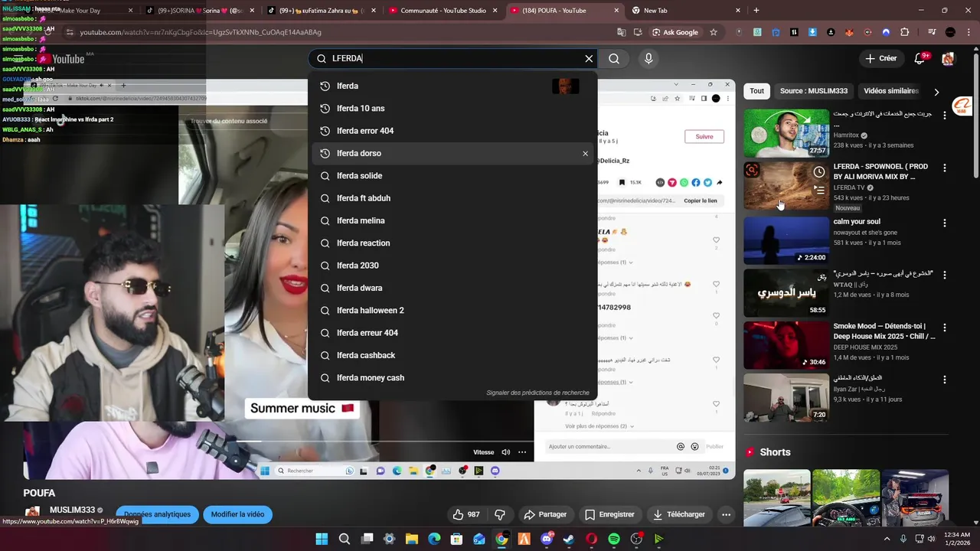Screen dimensions: 980x551
Task: Open Chrome three-dot menu
Action: click(x=968, y=32)
